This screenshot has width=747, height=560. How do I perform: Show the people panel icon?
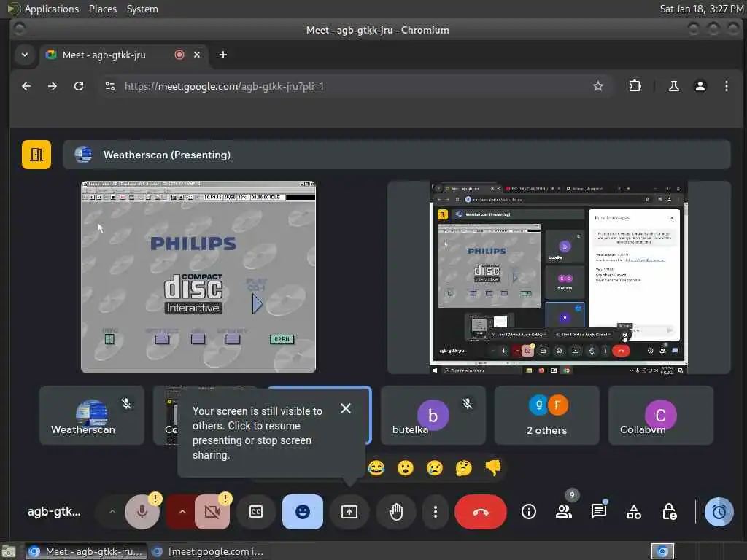pos(564,512)
